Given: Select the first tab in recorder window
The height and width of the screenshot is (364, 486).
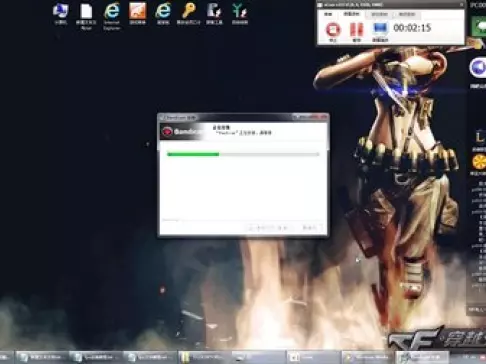Looking at the screenshot, I should point(328,14).
